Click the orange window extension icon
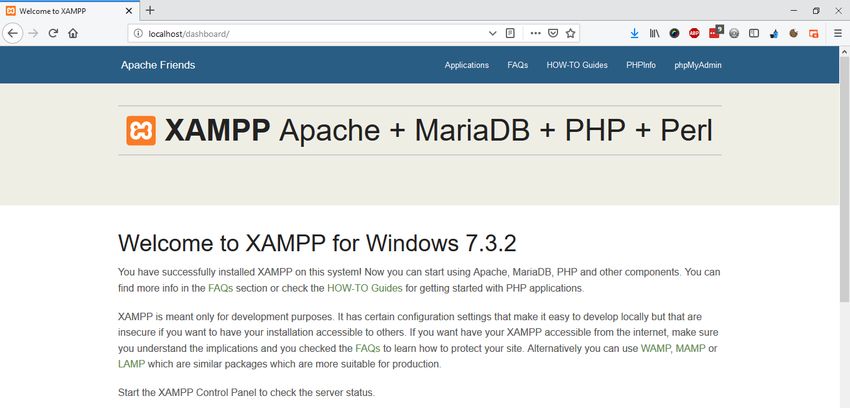This screenshot has width=850, height=408. [814, 33]
